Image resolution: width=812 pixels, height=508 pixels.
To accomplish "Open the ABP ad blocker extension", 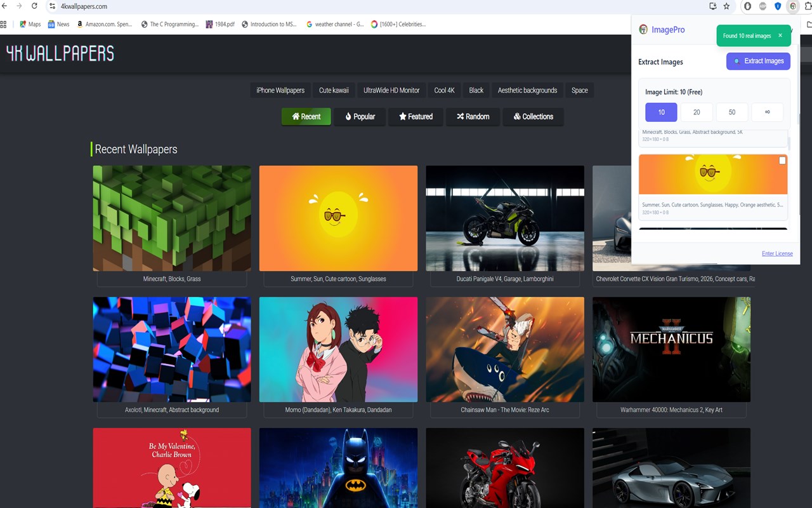I will tap(763, 6).
